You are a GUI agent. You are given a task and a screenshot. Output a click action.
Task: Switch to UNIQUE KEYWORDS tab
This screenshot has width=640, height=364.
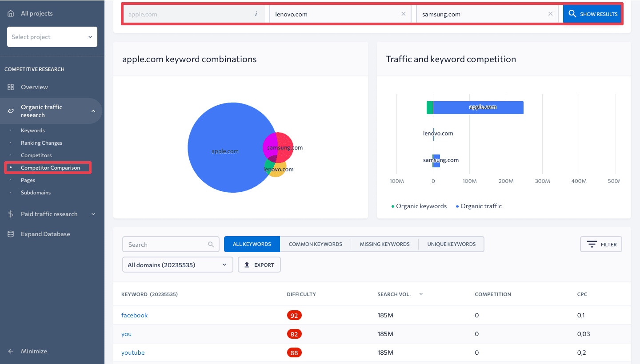point(452,244)
